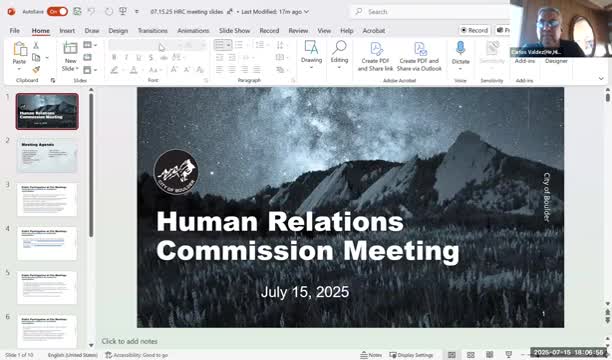Click the Cut scissors icon
612x360 pixels.
(x=36, y=45)
